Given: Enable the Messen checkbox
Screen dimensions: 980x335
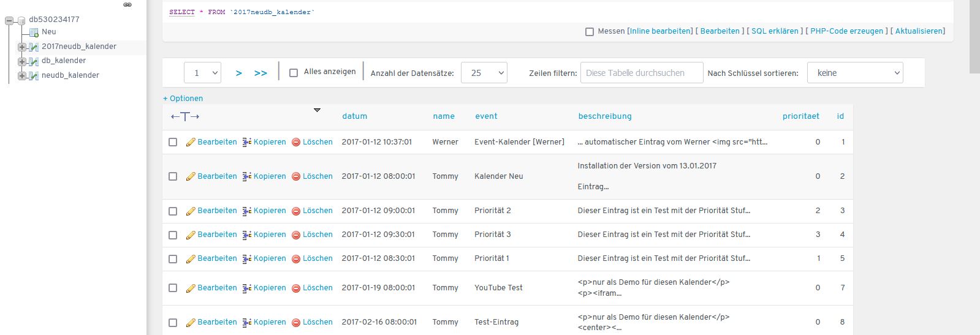Looking at the screenshot, I should 590,32.
